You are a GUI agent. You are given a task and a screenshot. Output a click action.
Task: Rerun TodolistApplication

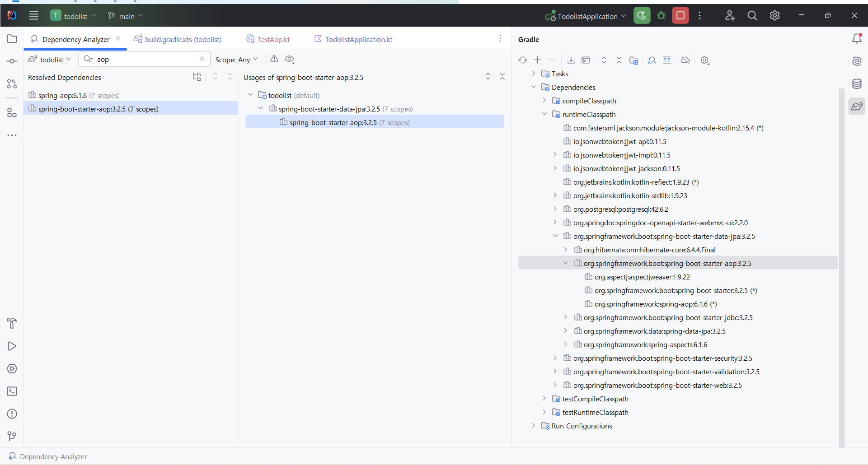coord(642,16)
